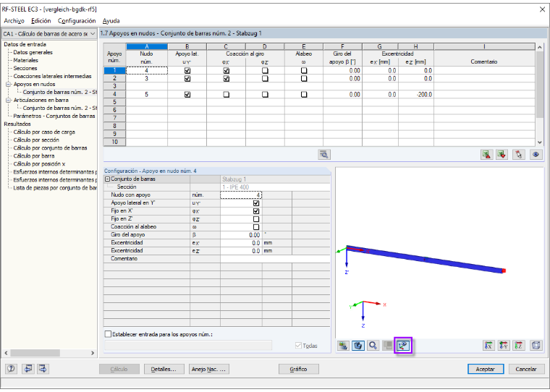Select Cálculo por caso de carga
Image resolution: width=550 pixels, height=392 pixels.
(x=44, y=132)
